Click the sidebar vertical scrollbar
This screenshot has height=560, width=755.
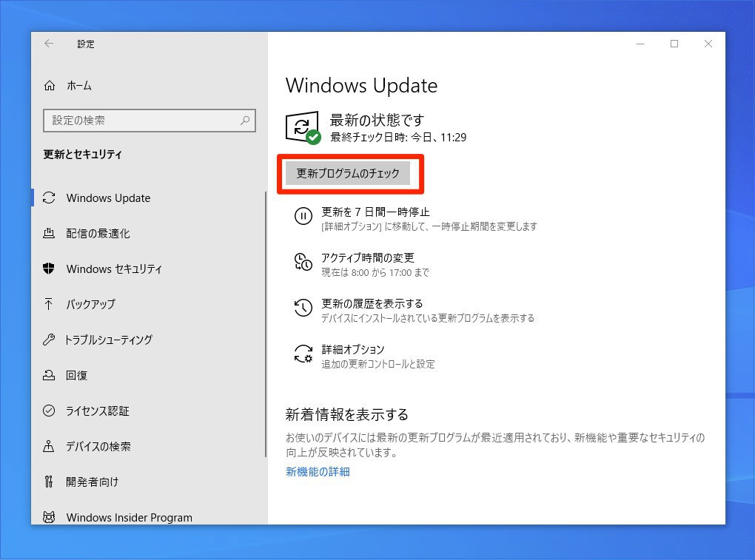click(265, 324)
